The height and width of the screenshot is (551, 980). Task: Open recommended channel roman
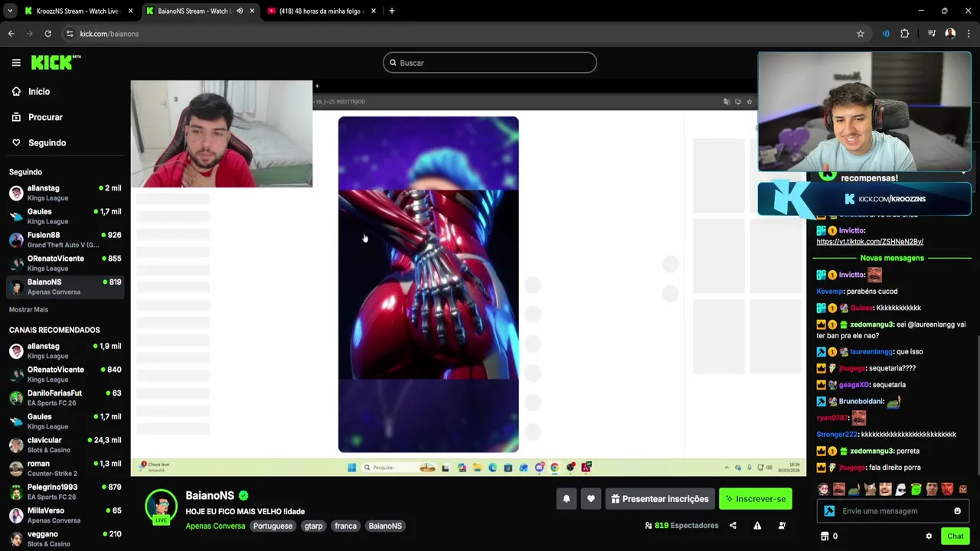coord(65,468)
